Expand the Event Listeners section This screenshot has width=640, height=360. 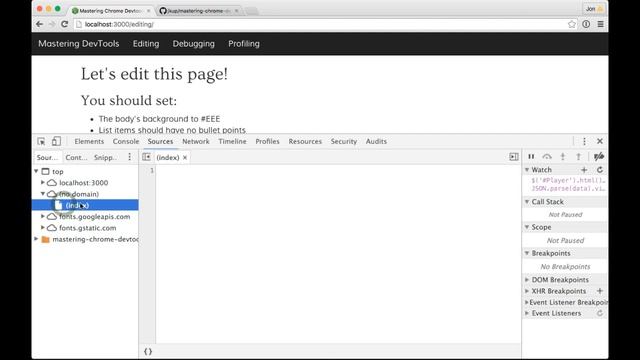point(527,313)
